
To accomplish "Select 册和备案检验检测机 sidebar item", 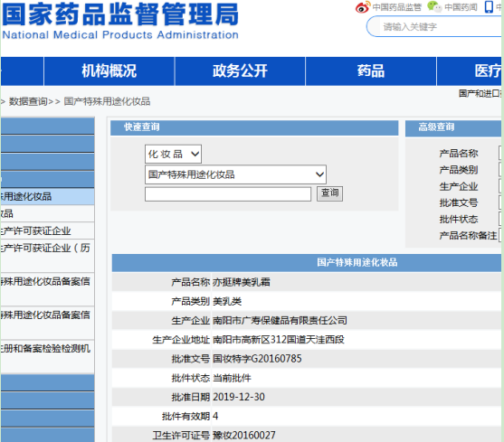I will tap(47, 349).
